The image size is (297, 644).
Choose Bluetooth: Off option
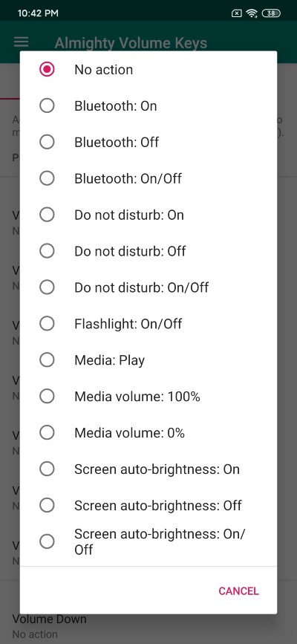click(148, 142)
